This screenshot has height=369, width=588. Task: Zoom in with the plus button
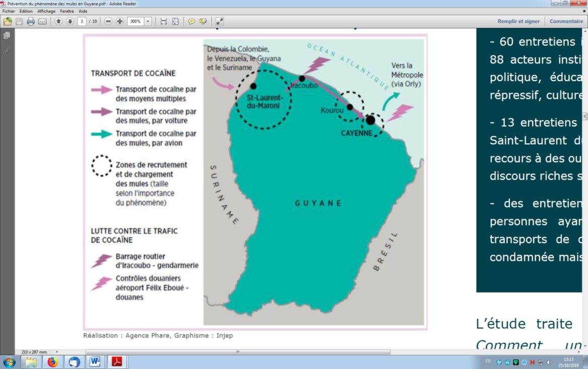[x=120, y=21]
